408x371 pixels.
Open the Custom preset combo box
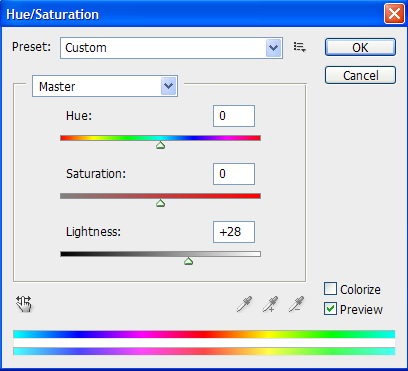click(x=171, y=48)
